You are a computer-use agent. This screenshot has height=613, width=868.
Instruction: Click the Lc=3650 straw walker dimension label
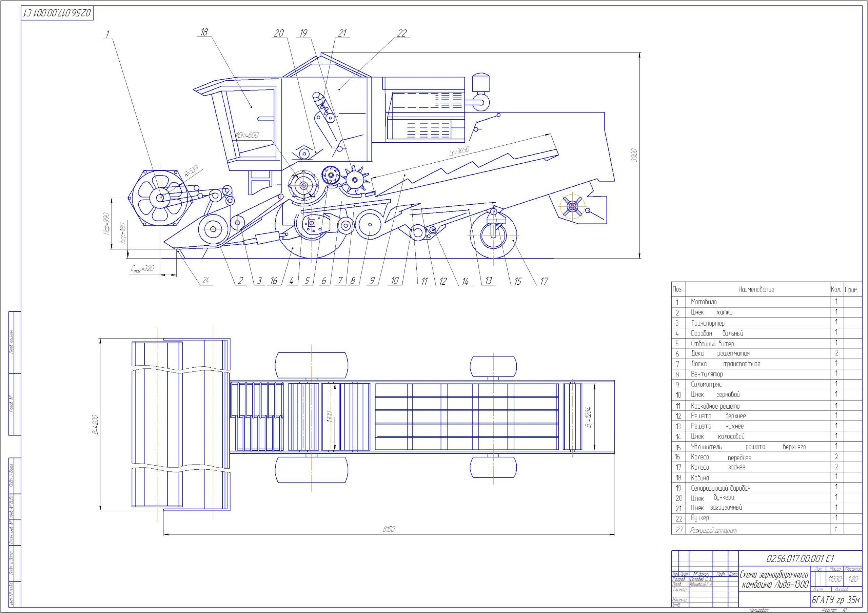459,151
